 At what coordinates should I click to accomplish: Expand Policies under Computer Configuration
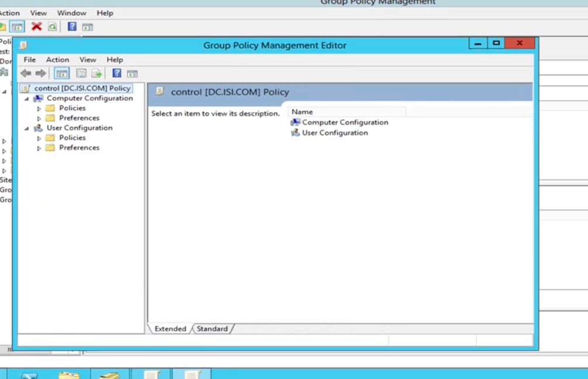pos(39,108)
